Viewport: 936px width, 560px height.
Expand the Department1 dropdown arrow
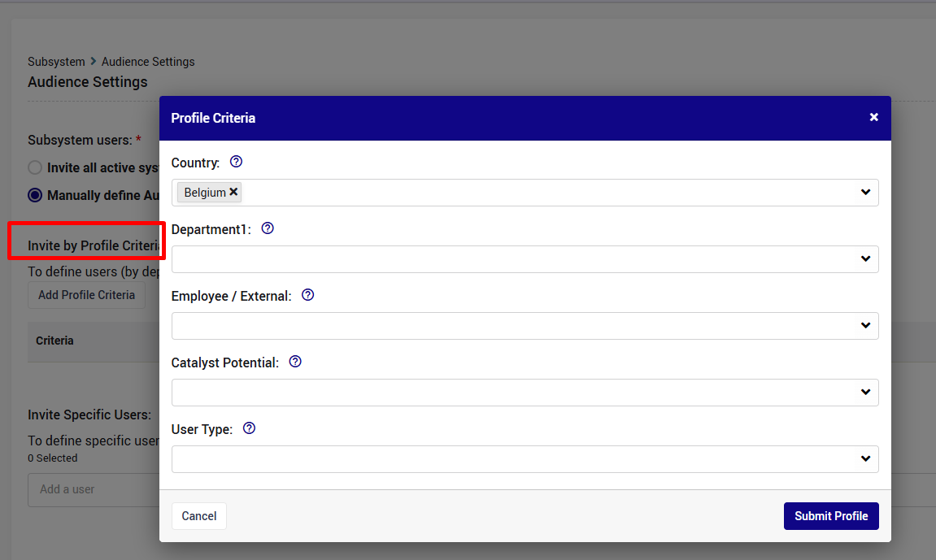tap(865, 258)
